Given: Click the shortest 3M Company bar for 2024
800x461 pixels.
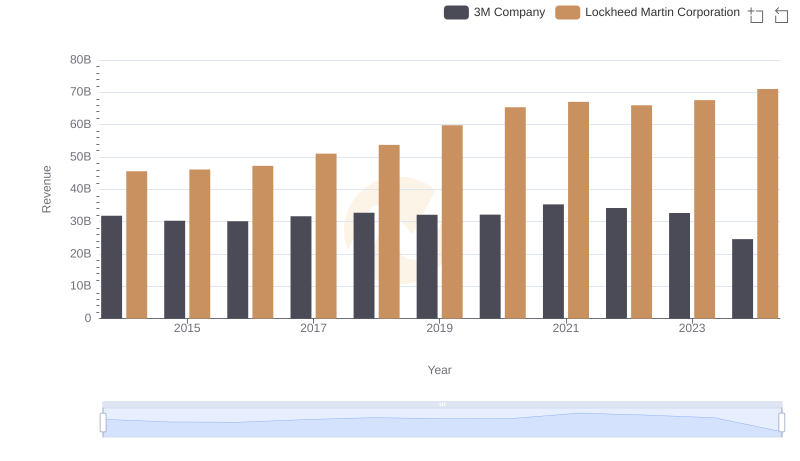Looking at the screenshot, I should pyautogui.click(x=742, y=279).
